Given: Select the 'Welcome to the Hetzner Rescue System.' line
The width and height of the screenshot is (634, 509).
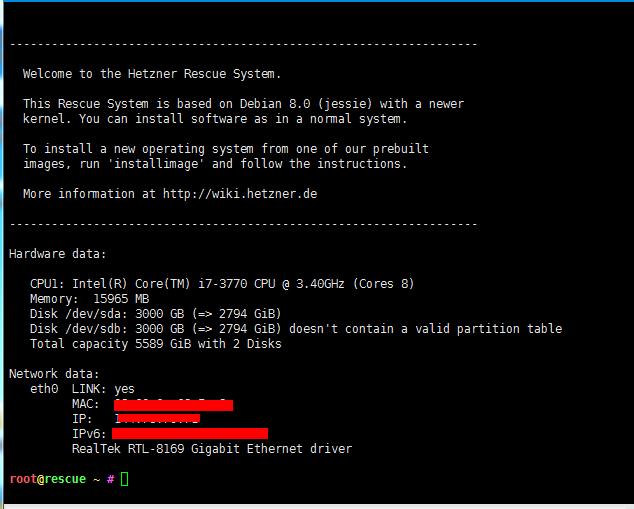Looking at the screenshot, I should (x=152, y=74).
